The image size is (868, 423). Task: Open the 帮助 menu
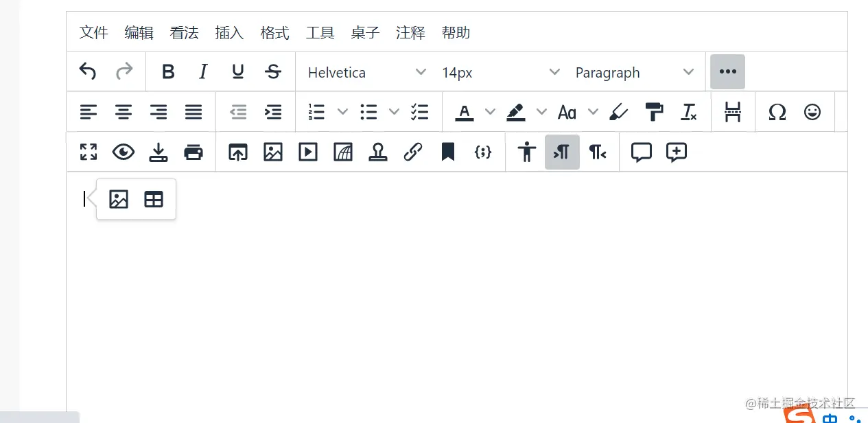[x=456, y=32]
